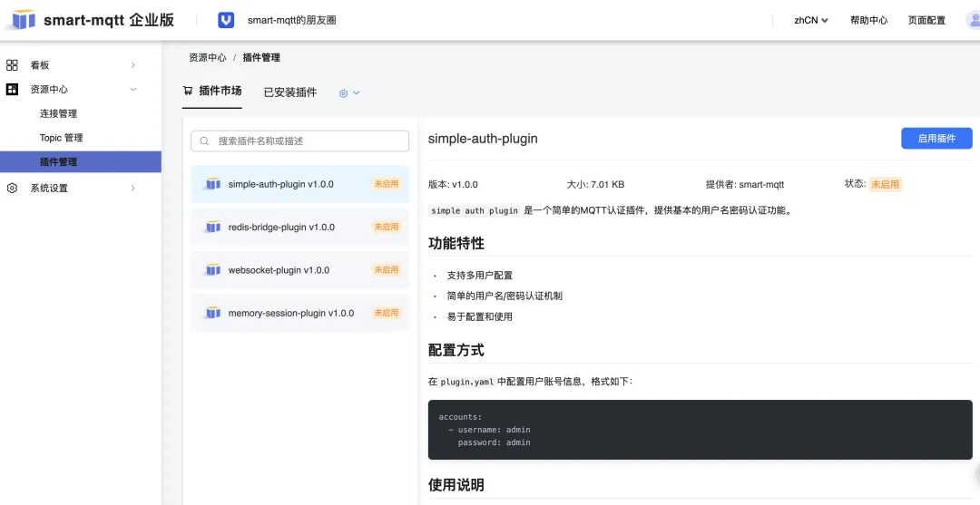Open the gear settings dropdown beside tabs
Screen dimensions: 980x505
click(349, 92)
